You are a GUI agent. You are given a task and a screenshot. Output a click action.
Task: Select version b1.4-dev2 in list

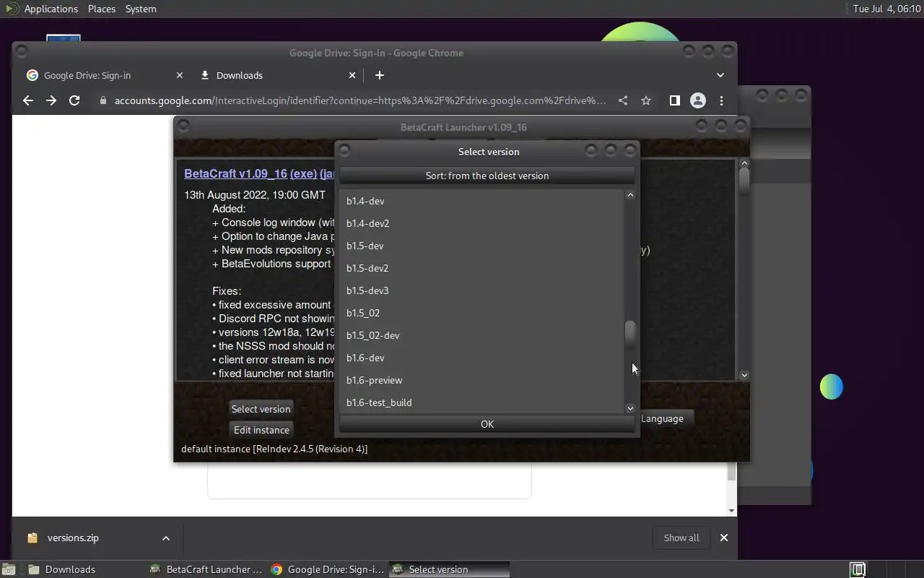tap(481, 223)
